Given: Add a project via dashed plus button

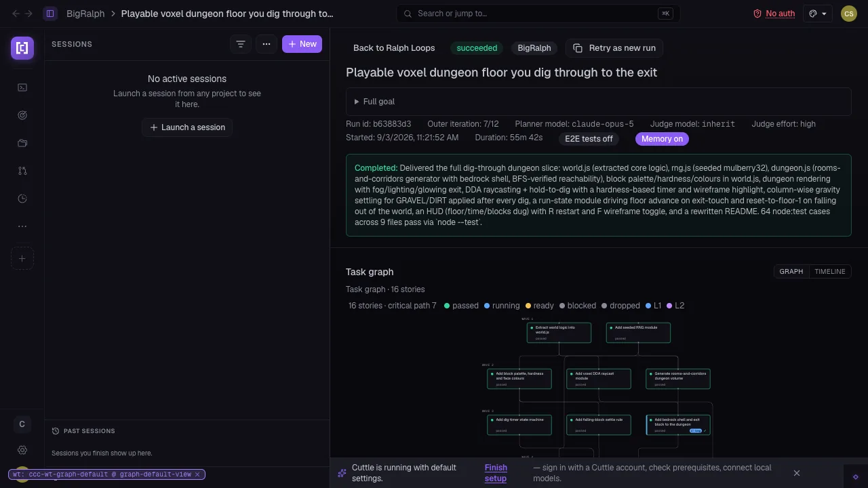Looking at the screenshot, I should tap(22, 258).
